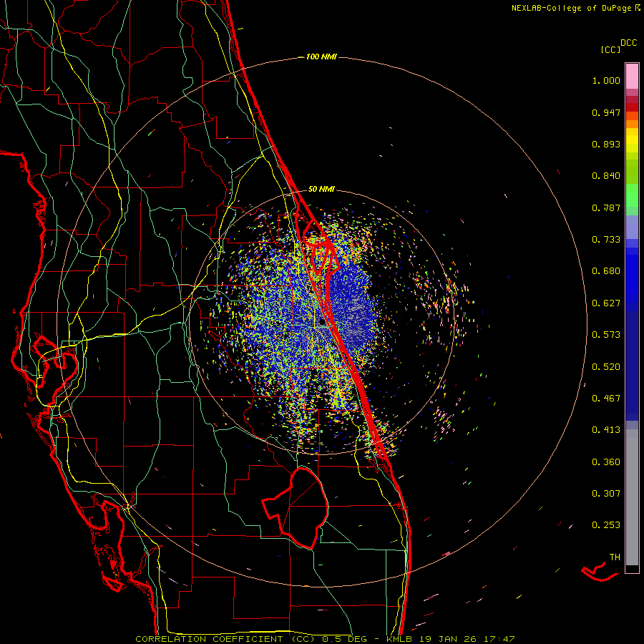Click the 0.840 scale value

tap(606, 176)
